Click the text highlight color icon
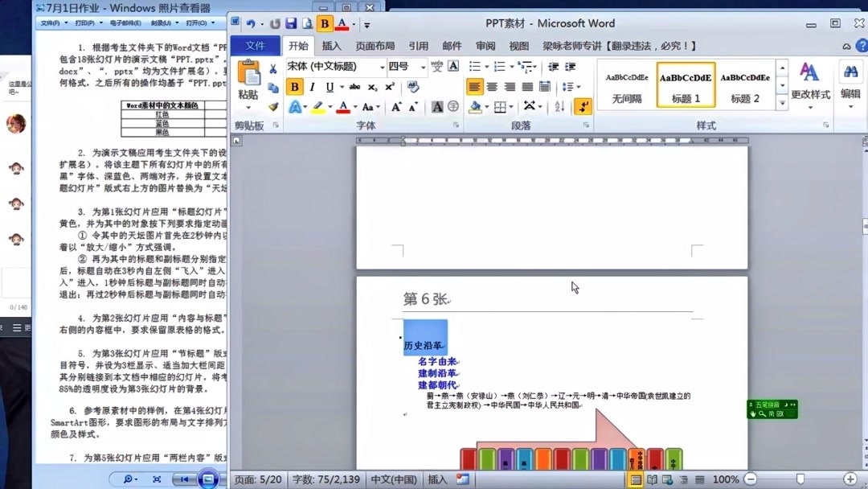868x489 pixels. click(x=317, y=106)
